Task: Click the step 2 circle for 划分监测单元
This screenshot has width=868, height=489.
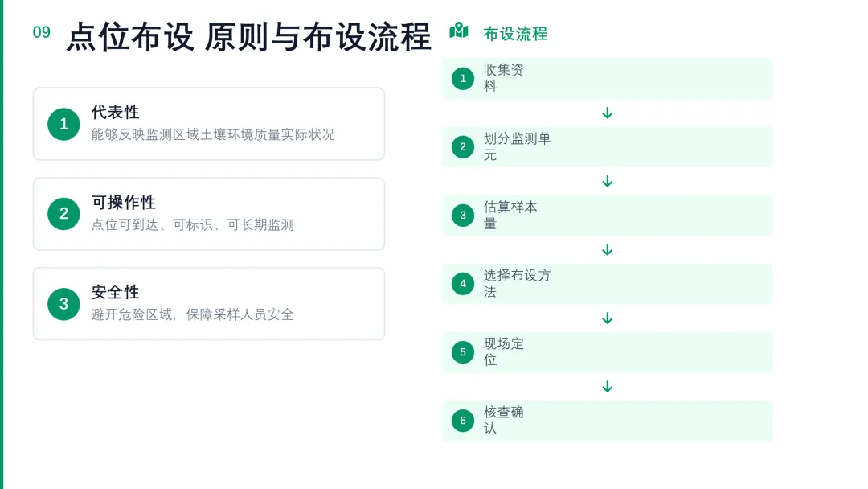Action: (463, 146)
